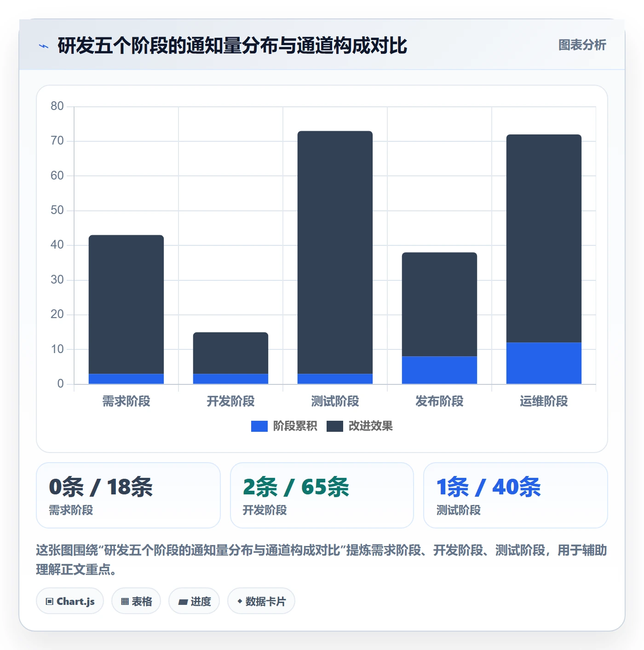Open the 2条 / 65条 data card

(x=322, y=495)
